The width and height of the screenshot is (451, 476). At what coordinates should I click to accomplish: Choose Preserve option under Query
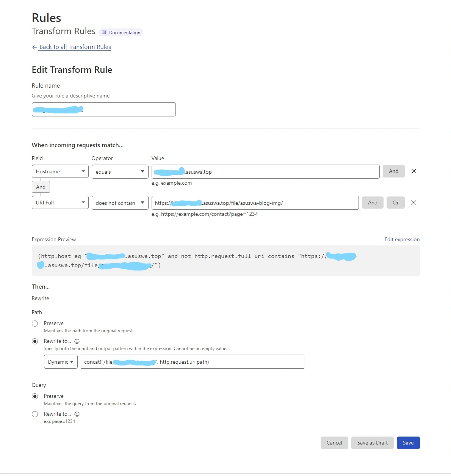tap(35, 396)
